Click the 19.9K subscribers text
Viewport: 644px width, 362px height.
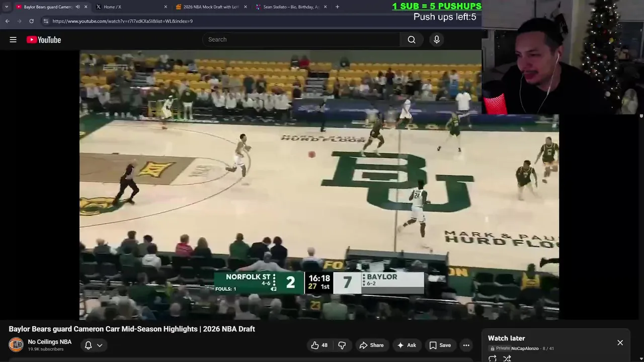(x=46, y=349)
